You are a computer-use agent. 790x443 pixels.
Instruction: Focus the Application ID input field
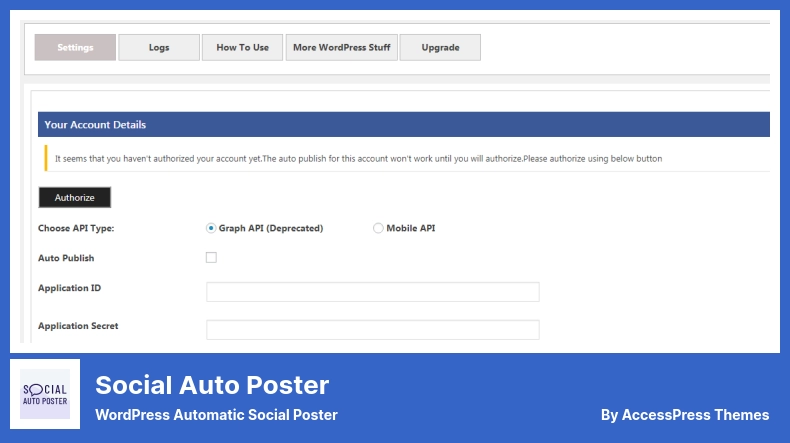373,292
